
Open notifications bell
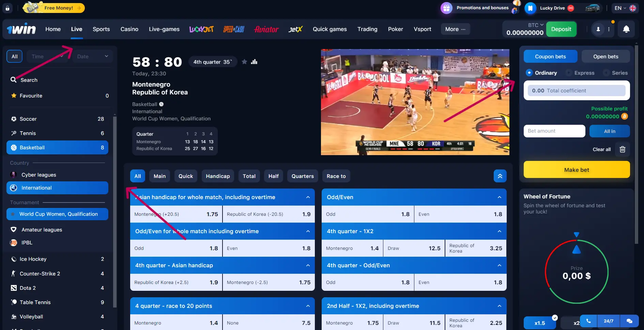tap(626, 29)
